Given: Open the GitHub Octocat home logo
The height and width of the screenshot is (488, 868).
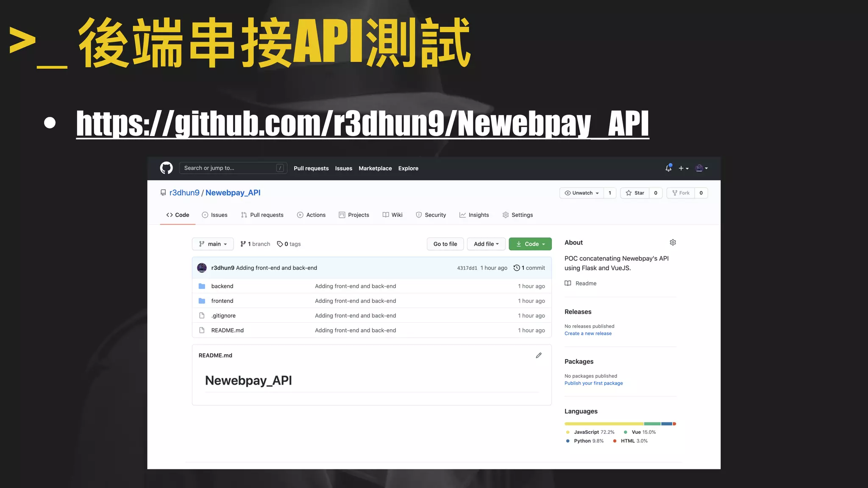Looking at the screenshot, I should tap(166, 168).
